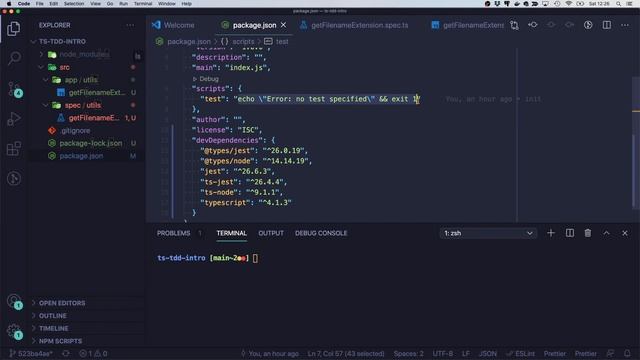Close the terminal panel
This screenshot has height=360, width=640.
coord(625,233)
